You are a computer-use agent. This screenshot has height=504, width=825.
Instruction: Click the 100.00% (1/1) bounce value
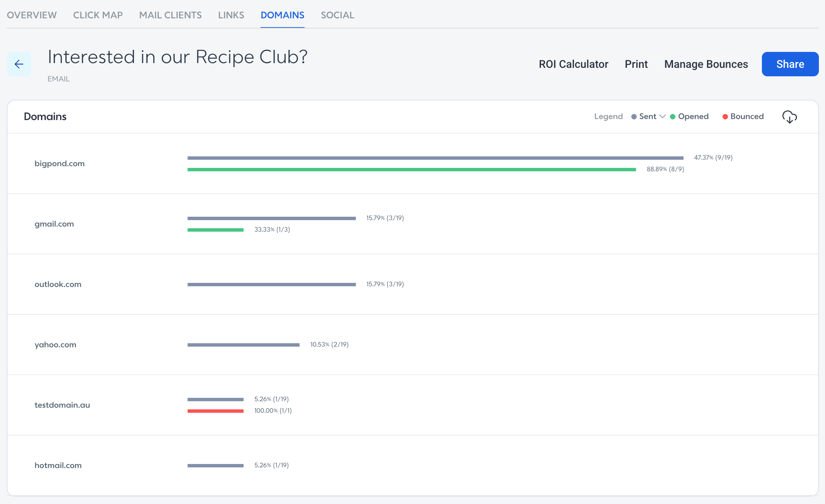(273, 411)
